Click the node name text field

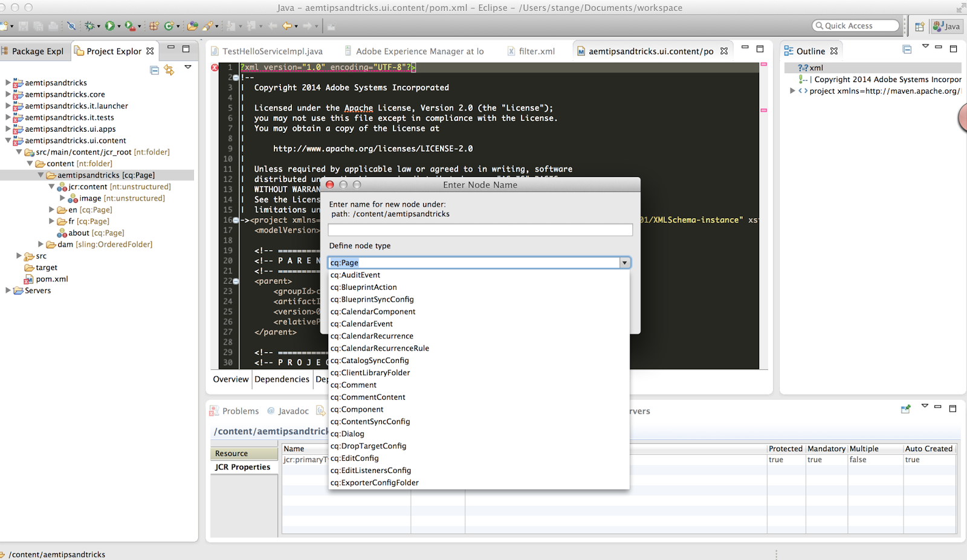click(480, 230)
